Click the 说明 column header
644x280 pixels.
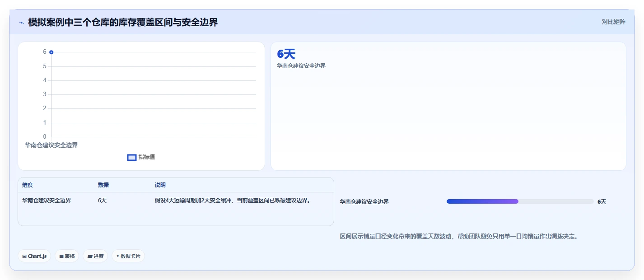160,185
